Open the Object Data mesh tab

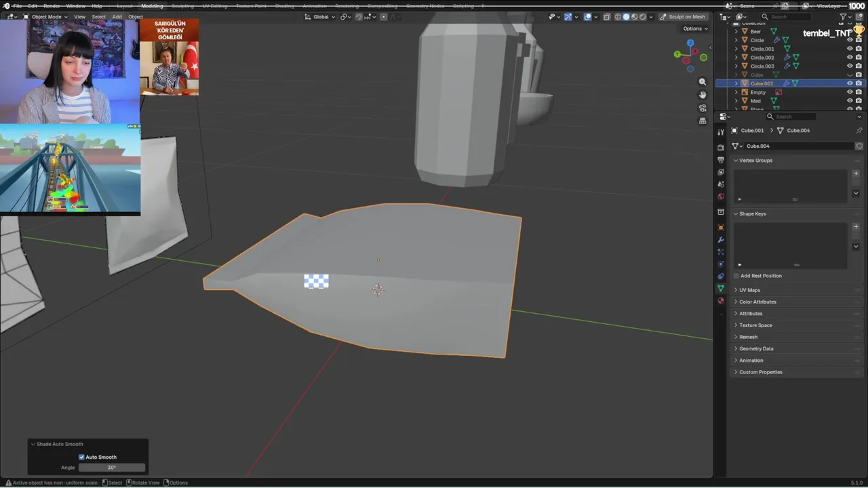coord(721,289)
